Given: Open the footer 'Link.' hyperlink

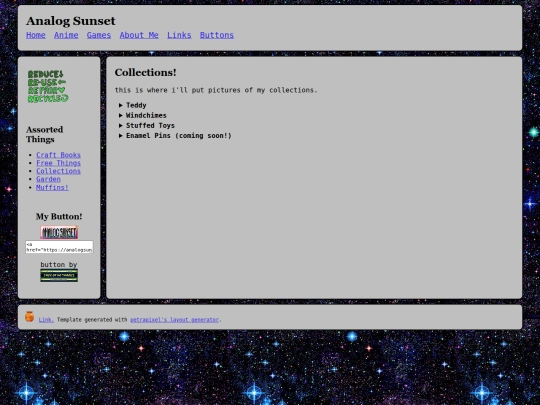Looking at the screenshot, I should tap(46, 320).
